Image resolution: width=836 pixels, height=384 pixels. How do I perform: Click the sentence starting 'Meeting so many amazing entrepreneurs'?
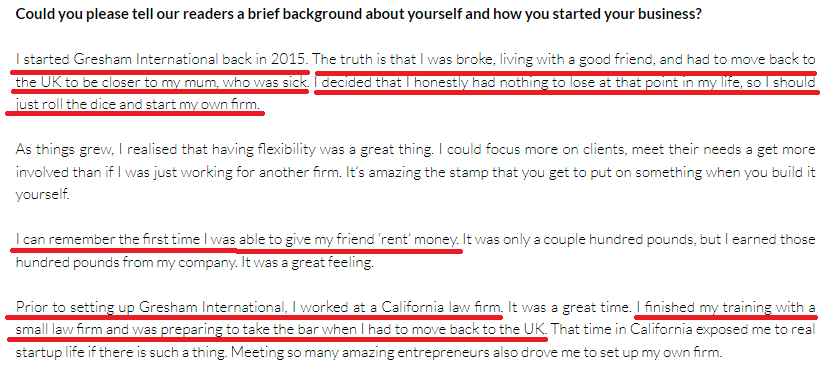tap(477, 353)
